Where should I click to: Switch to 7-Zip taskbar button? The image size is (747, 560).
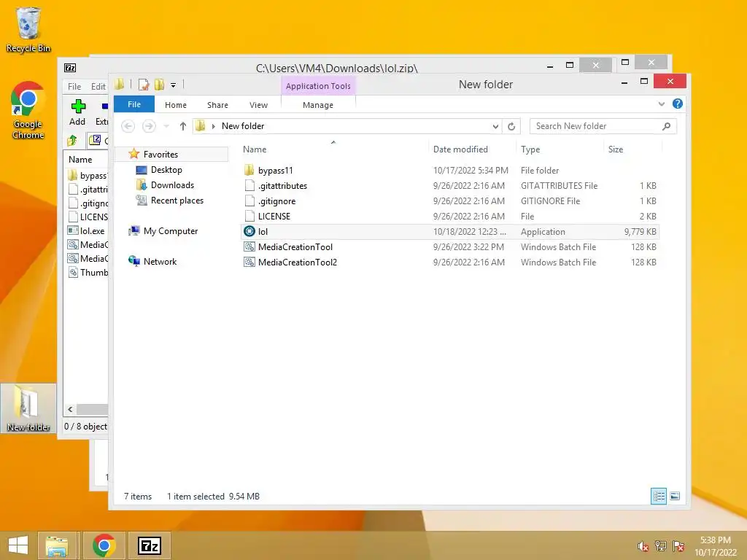[149, 545]
